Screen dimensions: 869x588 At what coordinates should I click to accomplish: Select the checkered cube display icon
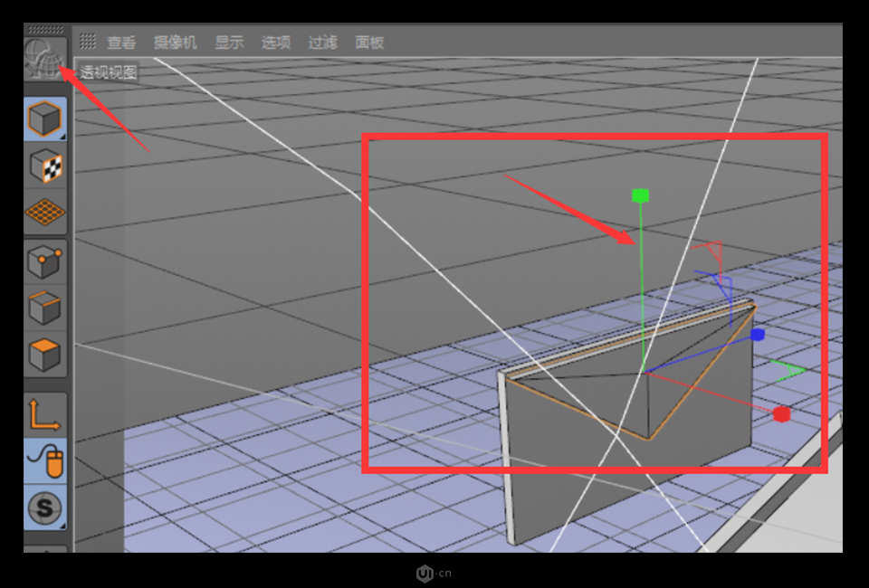44,165
